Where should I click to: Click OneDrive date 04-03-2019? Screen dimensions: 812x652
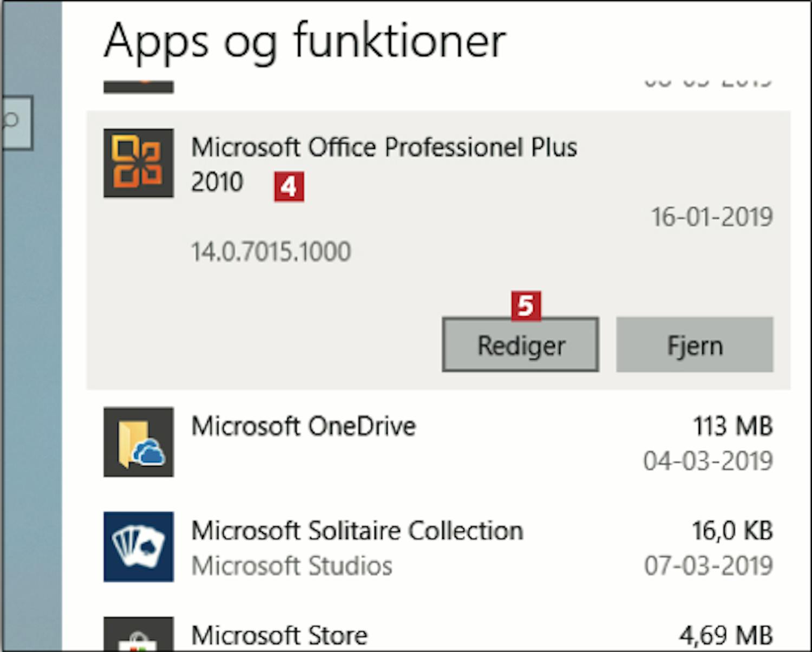[x=708, y=461]
